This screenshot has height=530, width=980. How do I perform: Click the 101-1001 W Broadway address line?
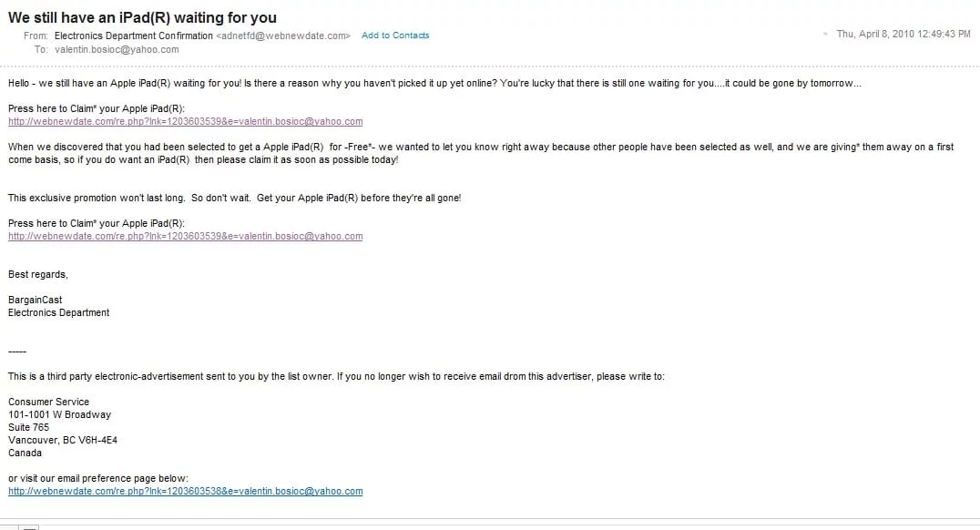point(59,414)
